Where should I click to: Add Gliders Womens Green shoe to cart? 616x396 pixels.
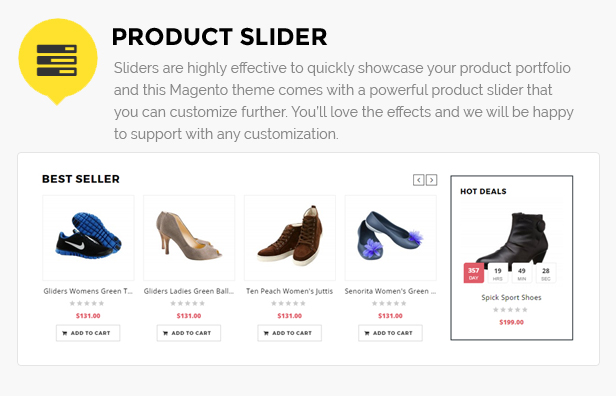pyautogui.click(x=88, y=333)
